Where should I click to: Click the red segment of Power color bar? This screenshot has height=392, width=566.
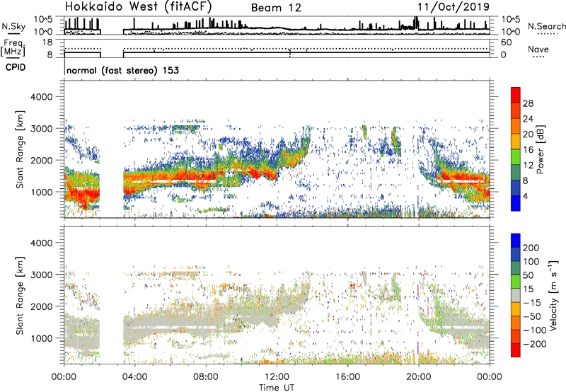click(516, 95)
